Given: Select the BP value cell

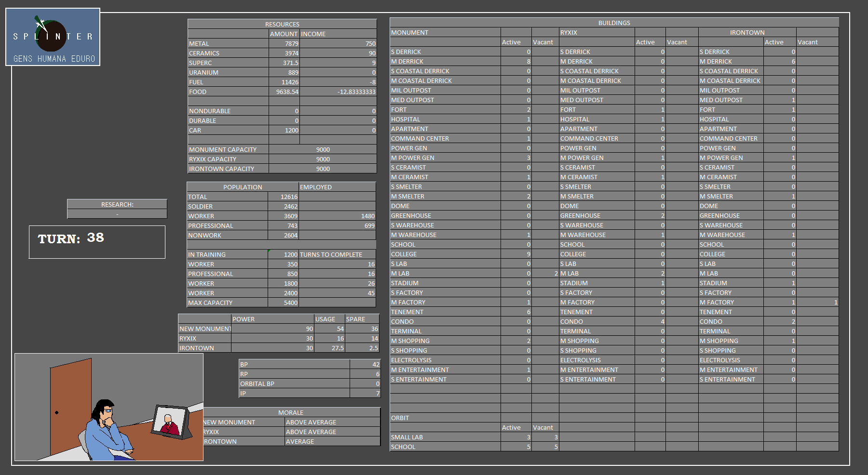Looking at the screenshot, I should (365, 364).
